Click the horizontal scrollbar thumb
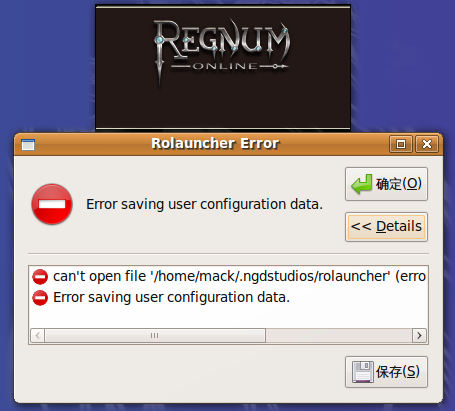Screen dimensions: 455x411 pos(155,335)
